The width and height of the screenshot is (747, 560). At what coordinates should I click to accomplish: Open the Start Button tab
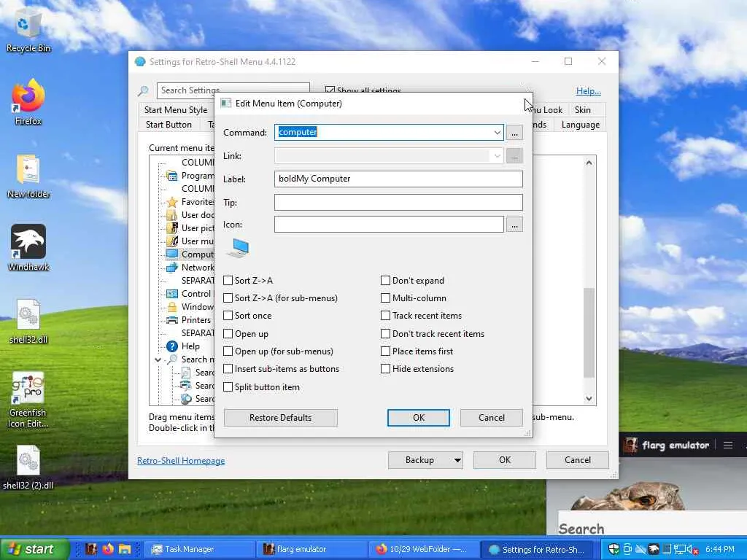click(x=169, y=125)
